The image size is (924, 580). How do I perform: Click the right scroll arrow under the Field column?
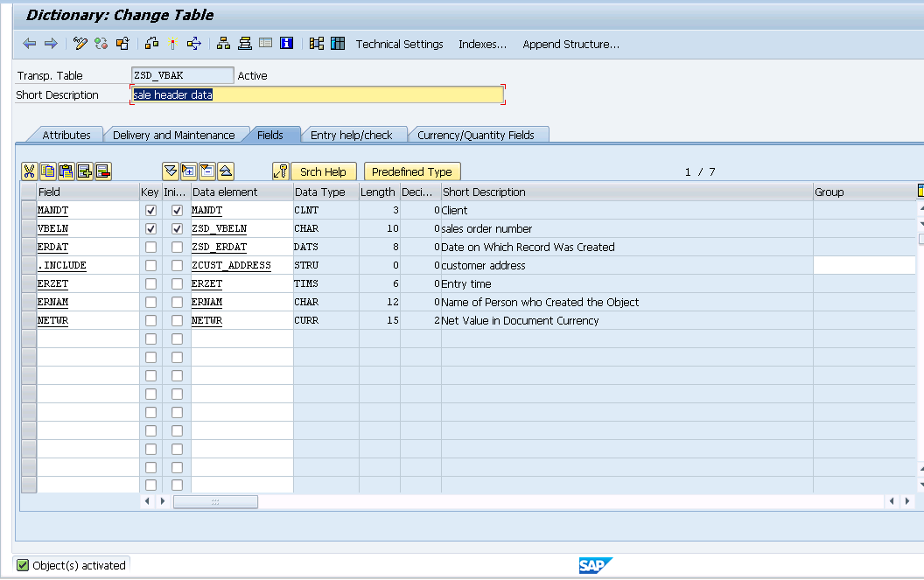point(163,501)
